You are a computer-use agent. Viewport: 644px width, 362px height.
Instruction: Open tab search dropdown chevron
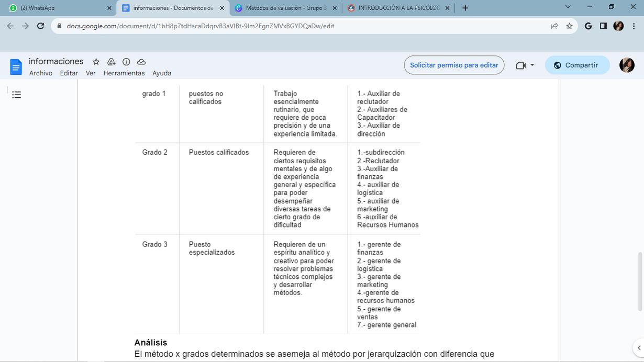tap(568, 7)
